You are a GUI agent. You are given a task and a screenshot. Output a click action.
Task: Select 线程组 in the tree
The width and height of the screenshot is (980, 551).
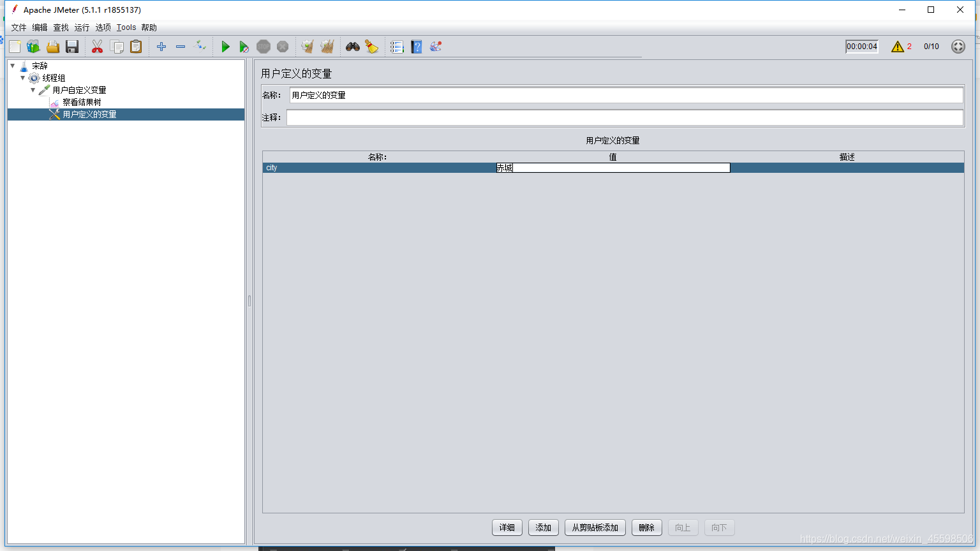tap(54, 78)
